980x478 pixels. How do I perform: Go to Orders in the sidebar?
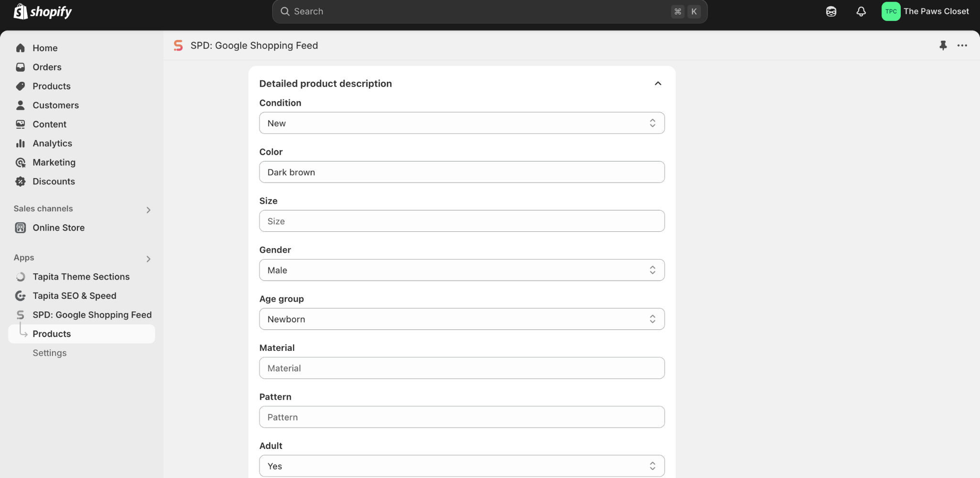click(47, 67)
